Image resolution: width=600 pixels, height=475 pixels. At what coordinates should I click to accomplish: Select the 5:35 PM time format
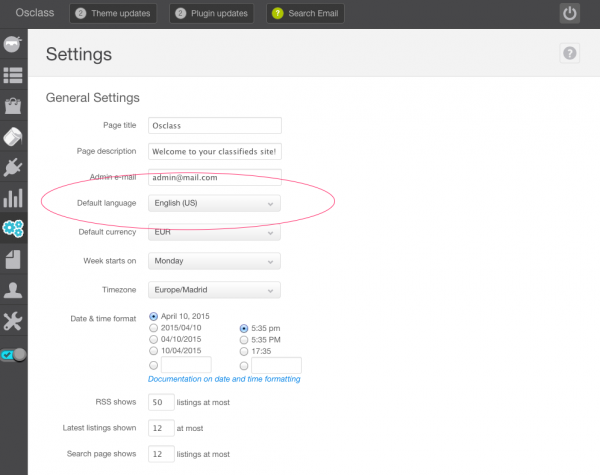click(244, 340)
